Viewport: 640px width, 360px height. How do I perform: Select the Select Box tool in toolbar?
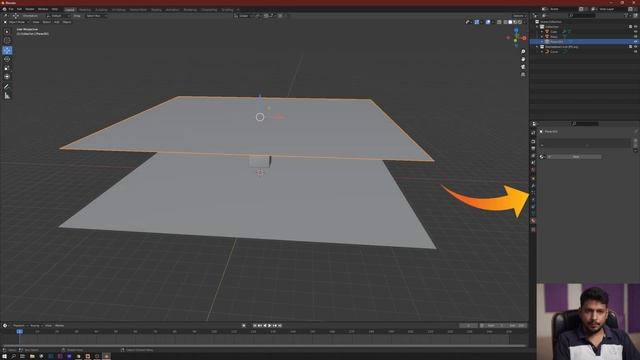(7, 31)
